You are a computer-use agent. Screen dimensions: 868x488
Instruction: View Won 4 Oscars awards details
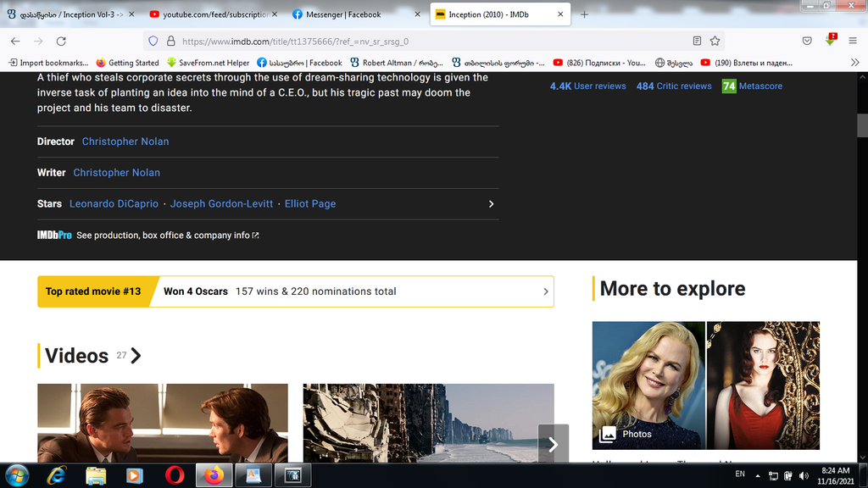pos(196,291)
